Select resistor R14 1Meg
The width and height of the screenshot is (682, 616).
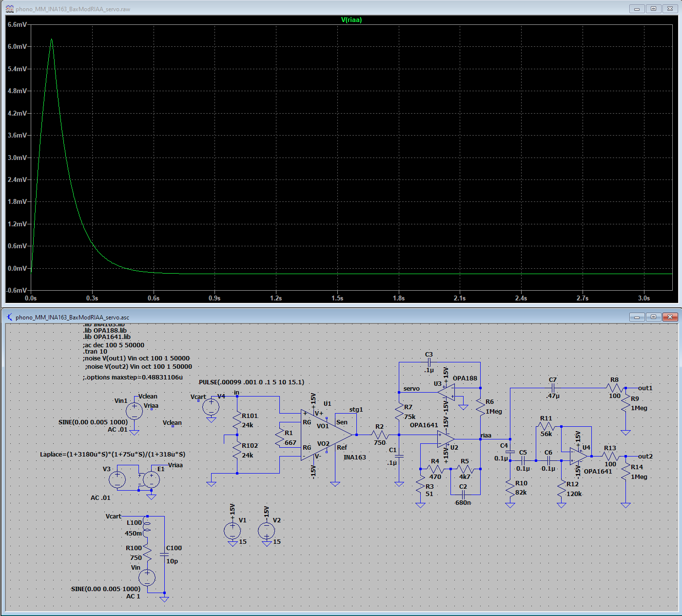coord(625,472)
